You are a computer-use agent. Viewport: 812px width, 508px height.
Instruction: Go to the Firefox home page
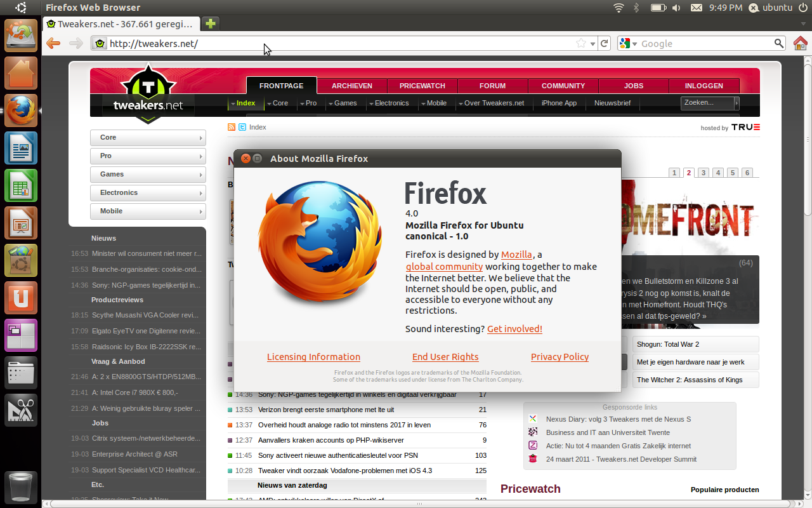tap(801, 43)
